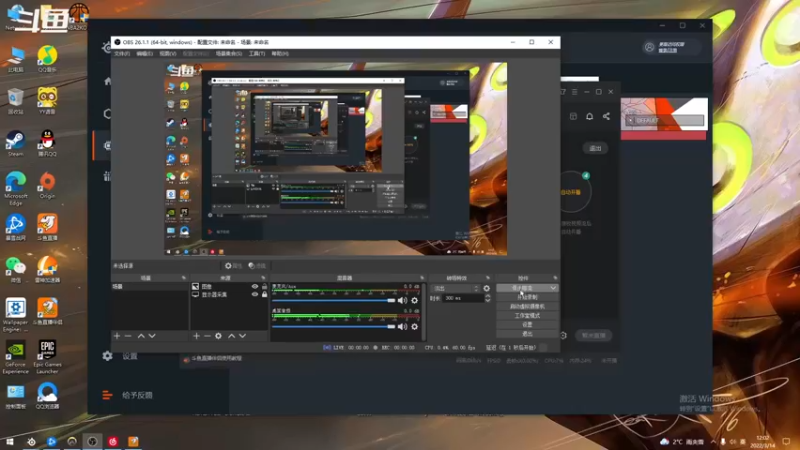Open GeForce Experience desktop shortcut

[x=15, y=357]
